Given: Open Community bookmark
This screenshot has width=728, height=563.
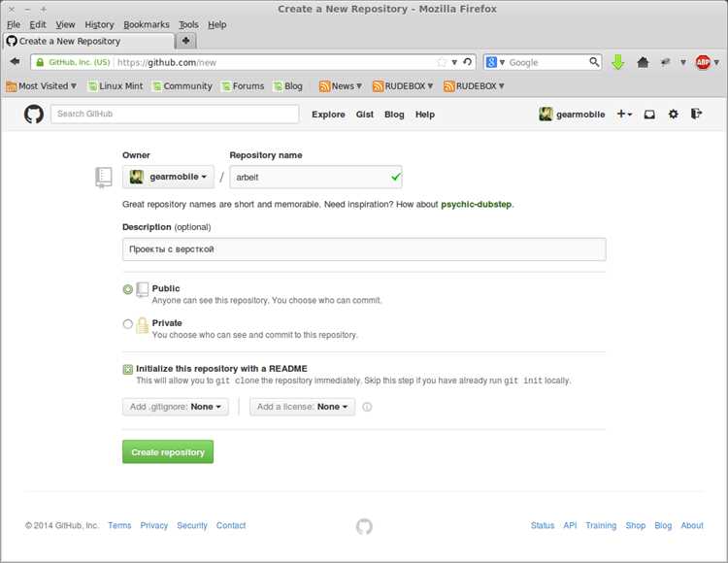Looking at the screenshot, I should [182, 85].
